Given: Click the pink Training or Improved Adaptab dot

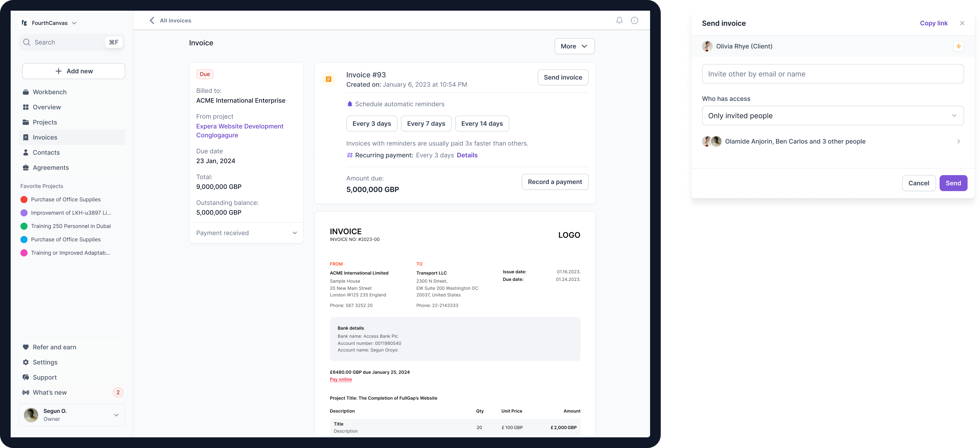Looking at the screenshot, I should [24, 253].
